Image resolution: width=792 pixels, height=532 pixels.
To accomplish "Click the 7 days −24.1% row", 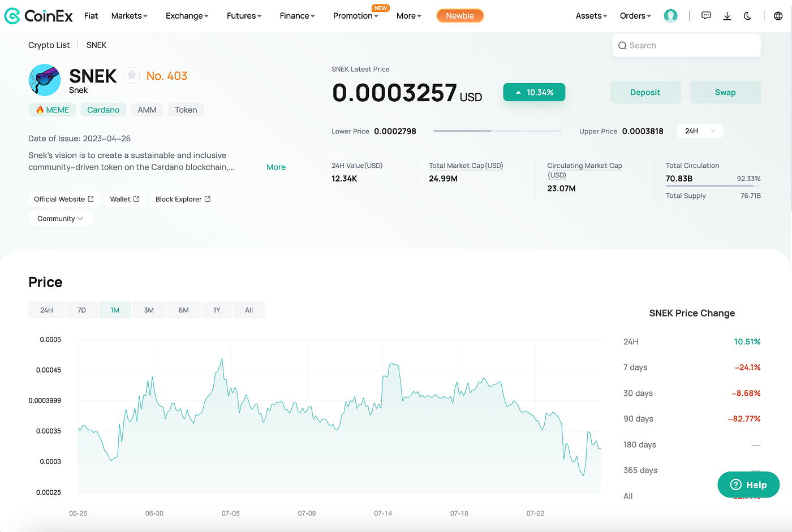I will pos(692,367).
